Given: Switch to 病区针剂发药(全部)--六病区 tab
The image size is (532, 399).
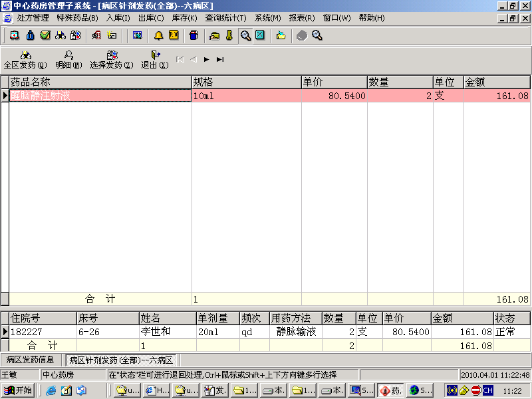Looking at the screenshot, I should point(121,360).
